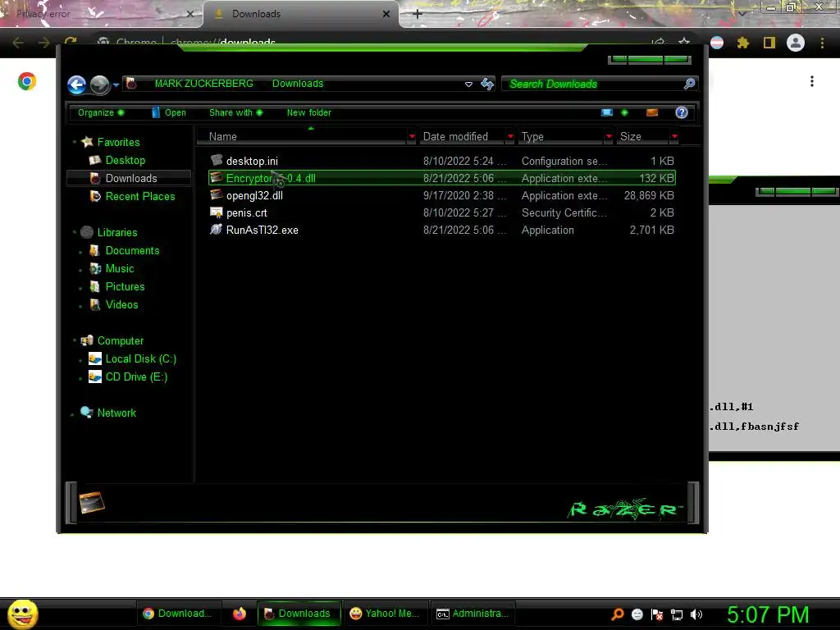
Task: Select the penis.crt file name
Action: pyautogui.click(x=246, y=212)
